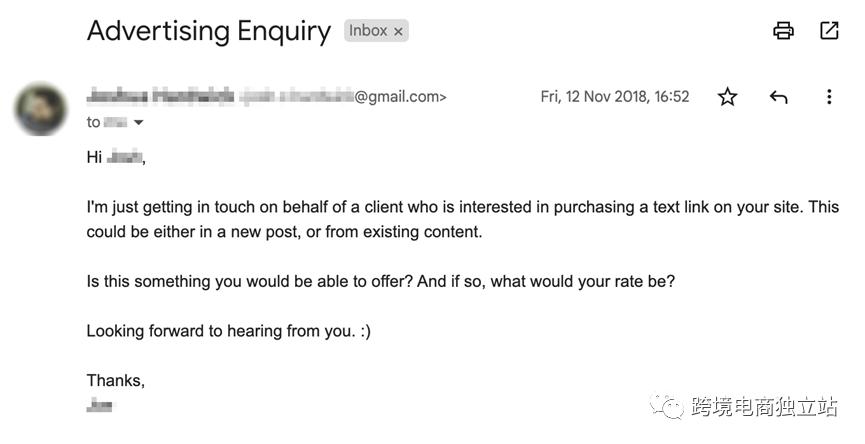The image size is (865, 444).
Task: Star this Advertising Enquiry email
Action: [727, 97]
